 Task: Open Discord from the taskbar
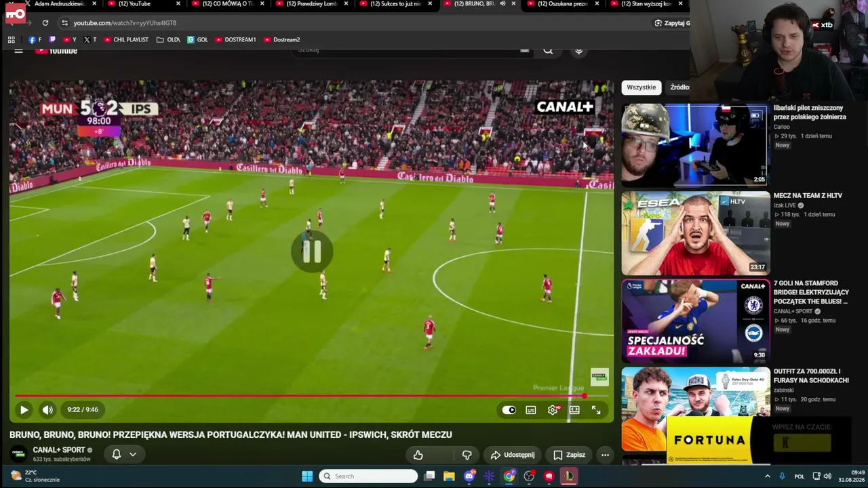click(x=469, y=476)
